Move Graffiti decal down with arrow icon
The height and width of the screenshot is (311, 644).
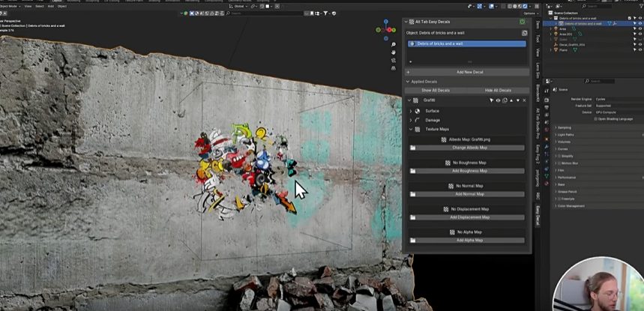517,100
